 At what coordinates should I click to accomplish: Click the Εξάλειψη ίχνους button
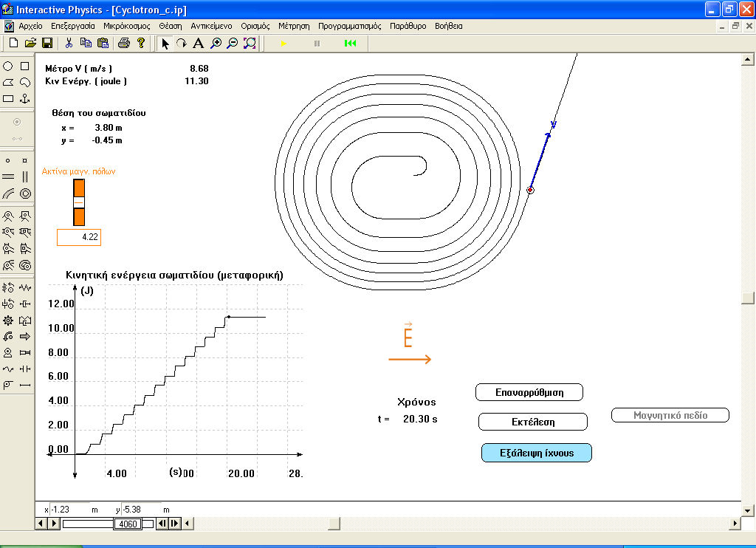(x=537, y=453)
